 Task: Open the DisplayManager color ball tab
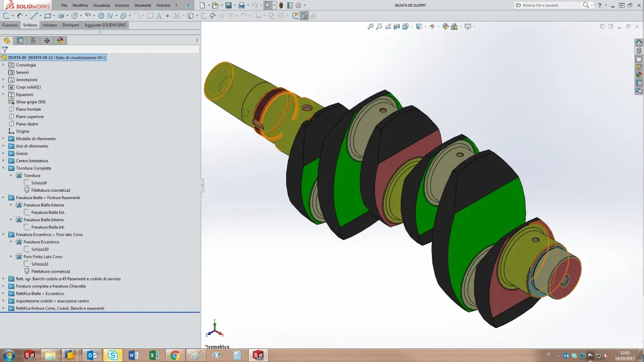tap(60, 40)
